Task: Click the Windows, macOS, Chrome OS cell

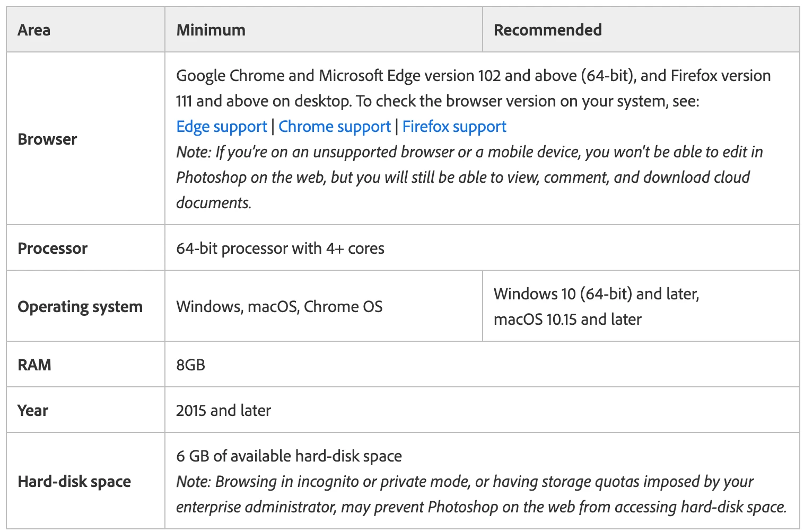Action: pos(279,307)
